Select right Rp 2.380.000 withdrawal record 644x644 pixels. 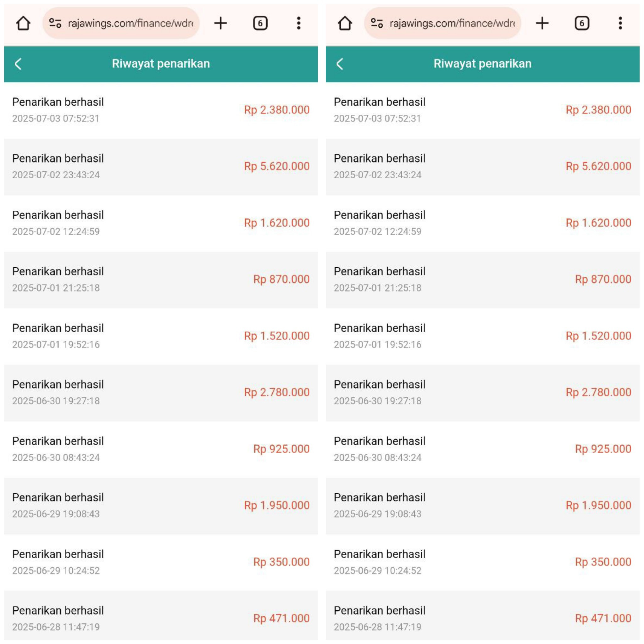483,110
